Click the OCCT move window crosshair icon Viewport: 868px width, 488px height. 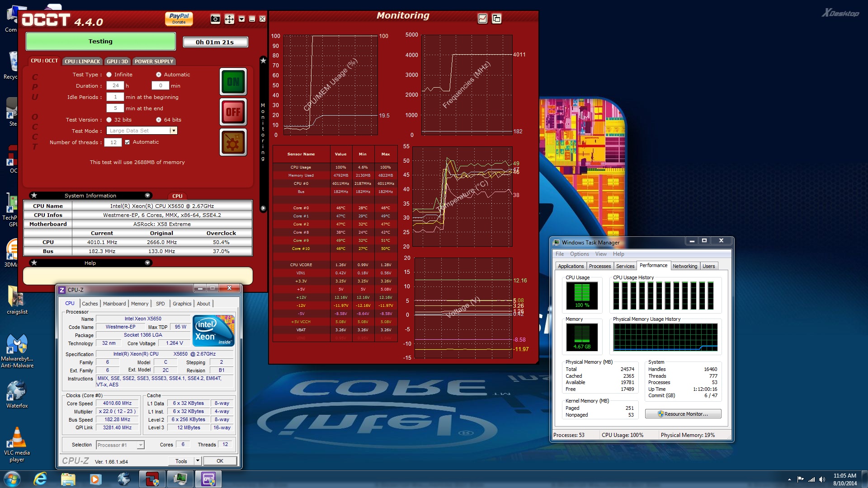229,19
